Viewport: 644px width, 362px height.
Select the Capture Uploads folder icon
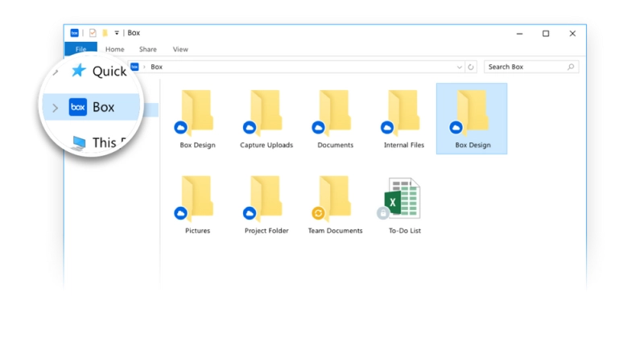pos(266,112)
